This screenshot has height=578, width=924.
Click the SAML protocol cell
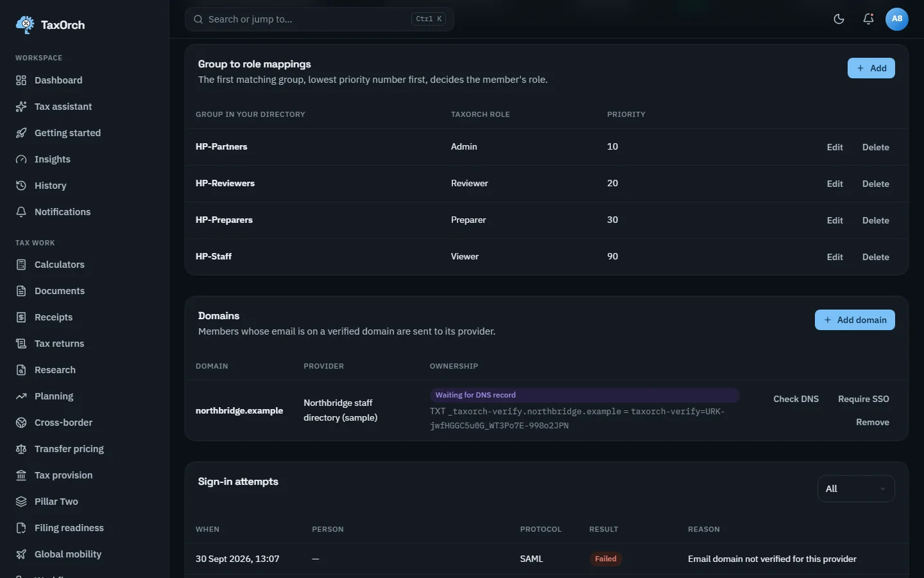(531, 559)
